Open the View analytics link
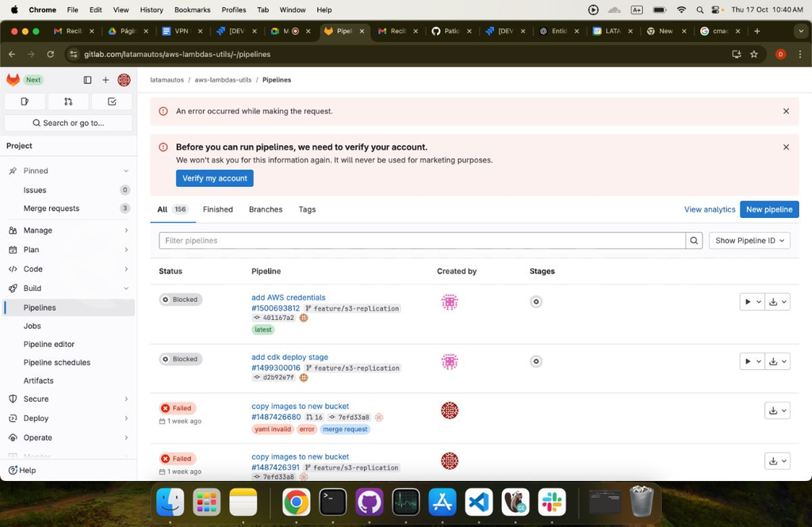 tap(710, 210)
